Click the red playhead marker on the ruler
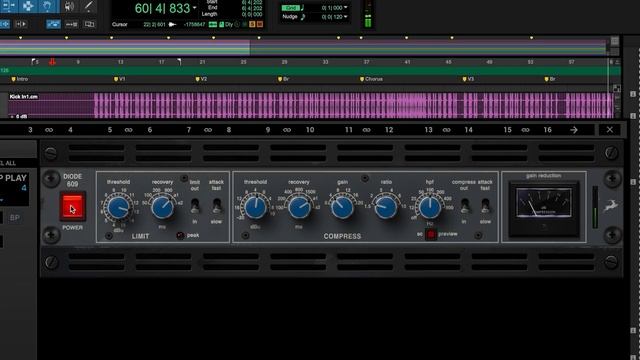The image size is (640, 360). (52, 62)
